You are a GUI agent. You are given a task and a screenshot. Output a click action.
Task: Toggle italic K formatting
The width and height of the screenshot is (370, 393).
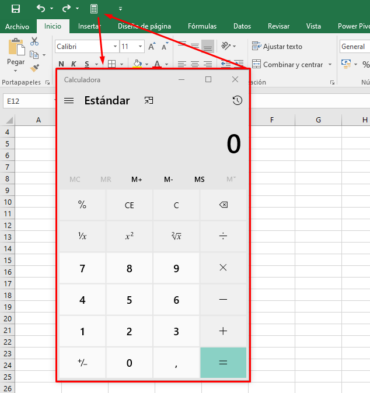[x=74, y=64]
